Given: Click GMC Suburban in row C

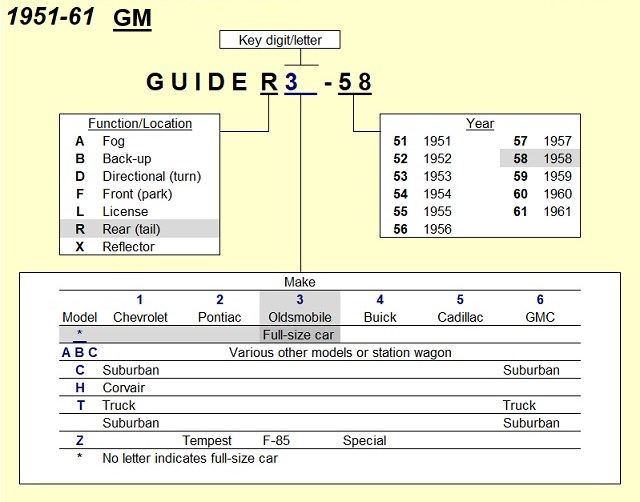Looking at the screenshot, I should point(531,370).
